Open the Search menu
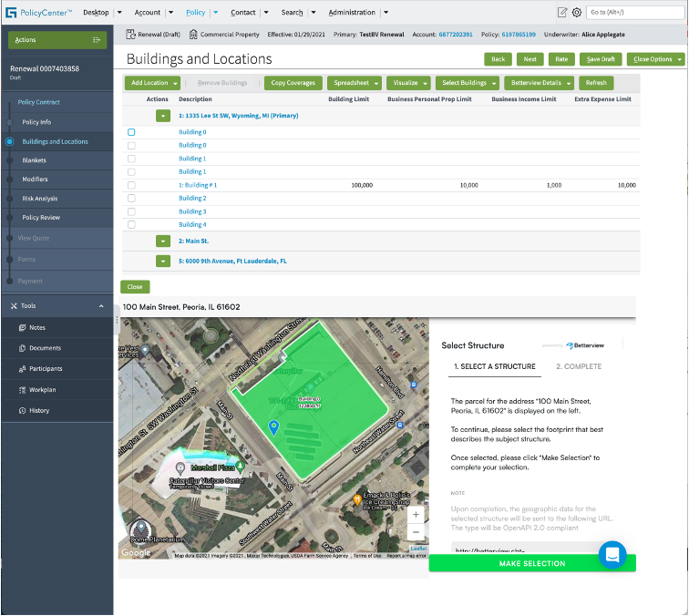Viewport: 689px width, 616px height. click(293, 13)
